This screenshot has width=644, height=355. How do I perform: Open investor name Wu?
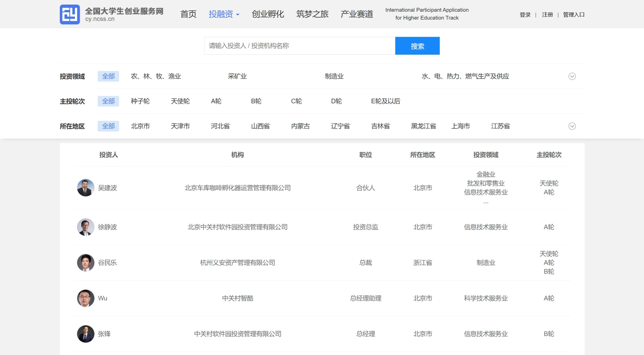pyautogui.click(x=103, y=298)
